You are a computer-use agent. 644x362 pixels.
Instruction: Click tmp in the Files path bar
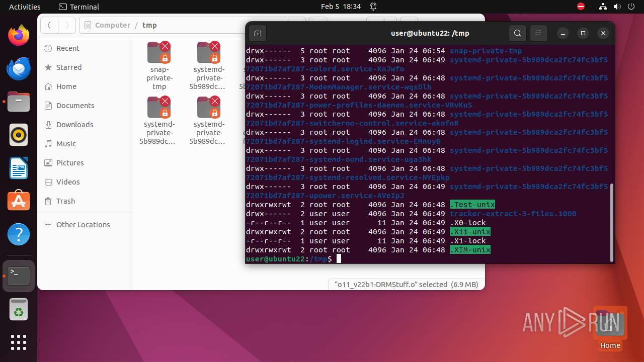click(149, 25)
